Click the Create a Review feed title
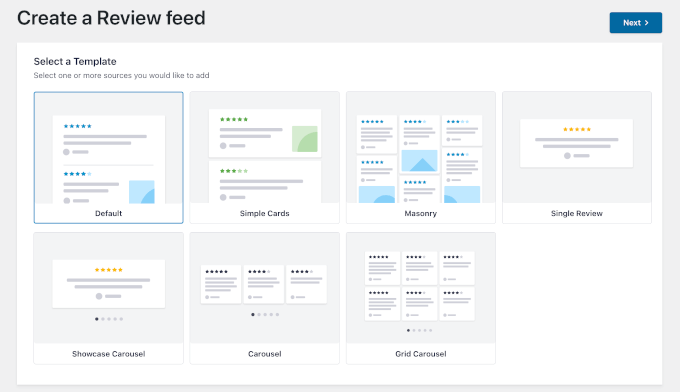Screen dimensions: 680x392 [x=111, y=18]
